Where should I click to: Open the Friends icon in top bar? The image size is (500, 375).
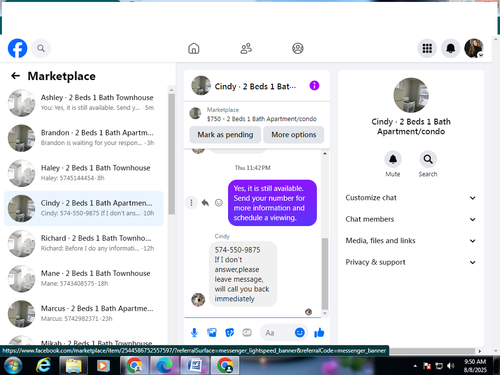tap(246, 48)
